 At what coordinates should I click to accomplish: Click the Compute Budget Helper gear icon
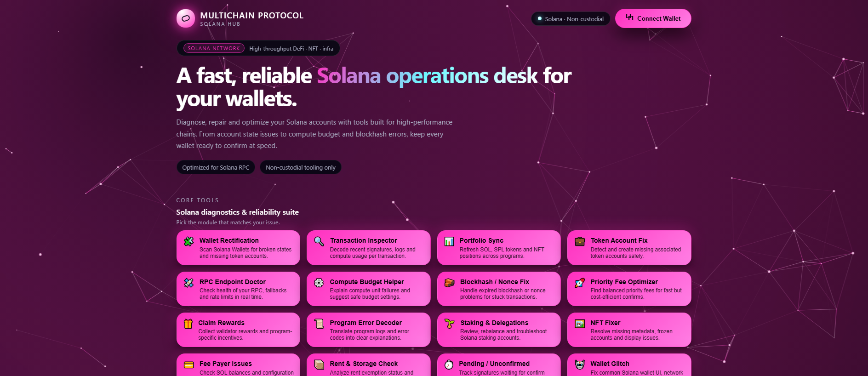(319, 283)
